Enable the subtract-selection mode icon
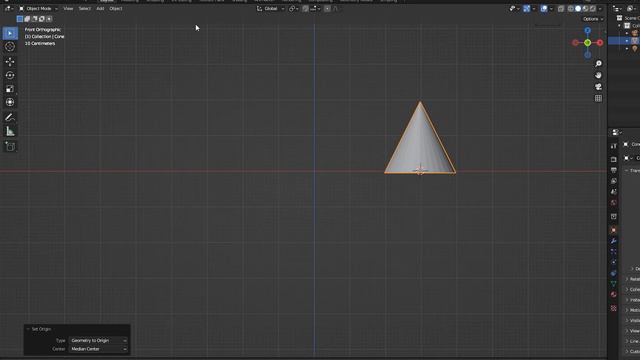 [x=34, y=19]
